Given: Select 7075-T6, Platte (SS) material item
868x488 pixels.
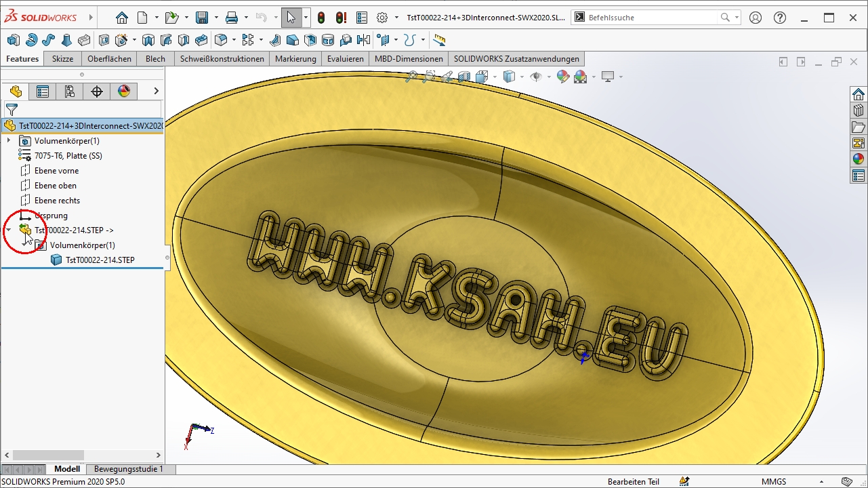Looking at the screenshot, I should point(68,156).
